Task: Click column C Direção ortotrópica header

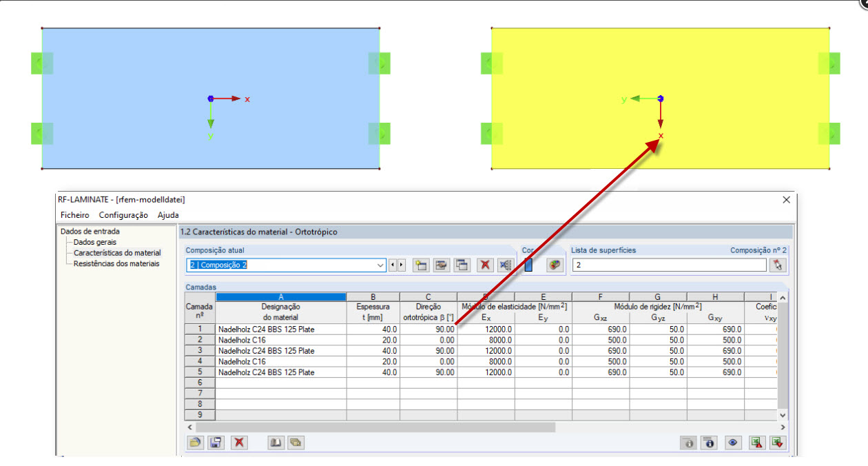Action: pyautogui.click(x=428, y=307)
